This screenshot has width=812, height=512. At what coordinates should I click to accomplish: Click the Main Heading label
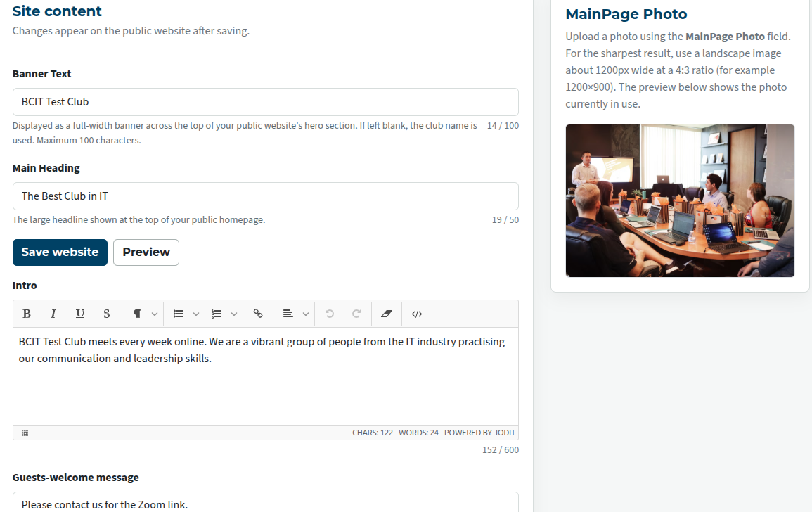click(x=46, y=168)
